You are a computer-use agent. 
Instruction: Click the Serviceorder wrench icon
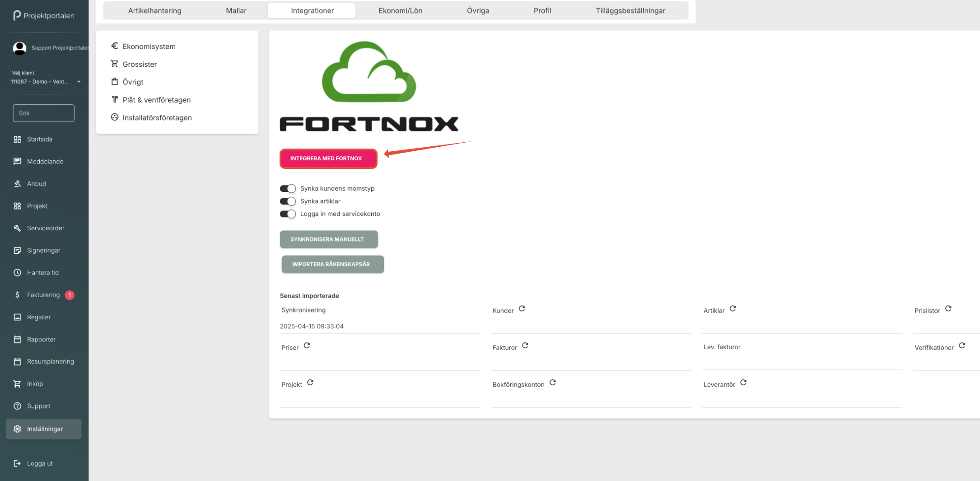(x=17, y=228)
